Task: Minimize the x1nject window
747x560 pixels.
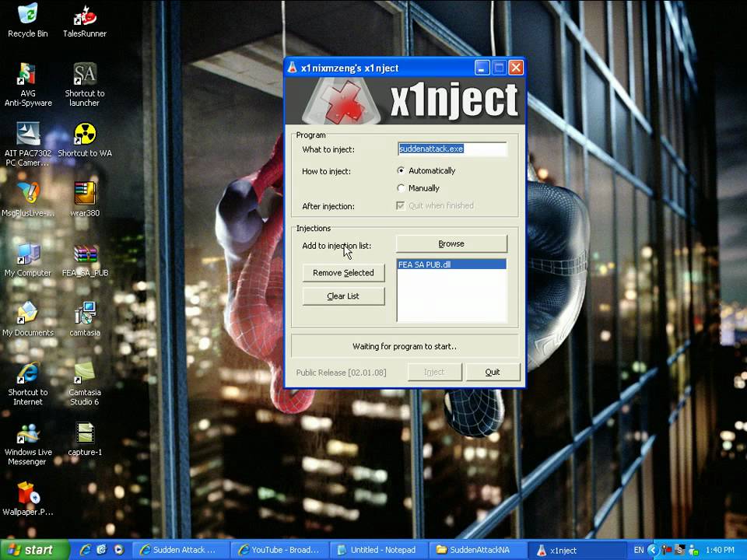Action: (482, 68)
